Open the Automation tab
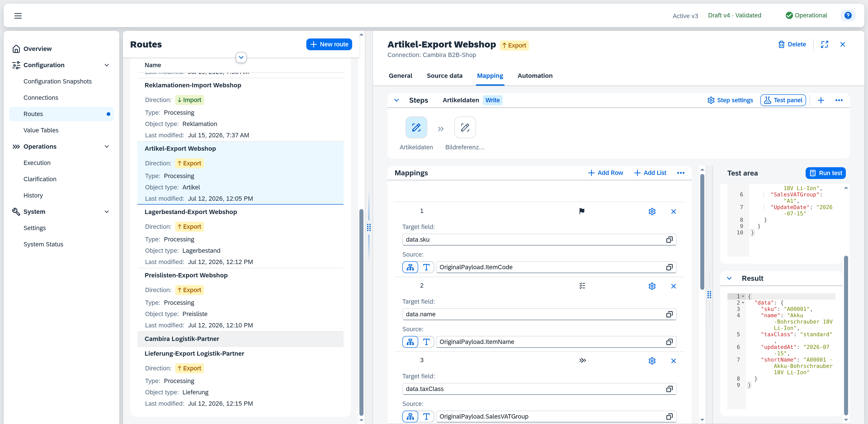Viewport: 868px width, 424px height. (535, 76)
